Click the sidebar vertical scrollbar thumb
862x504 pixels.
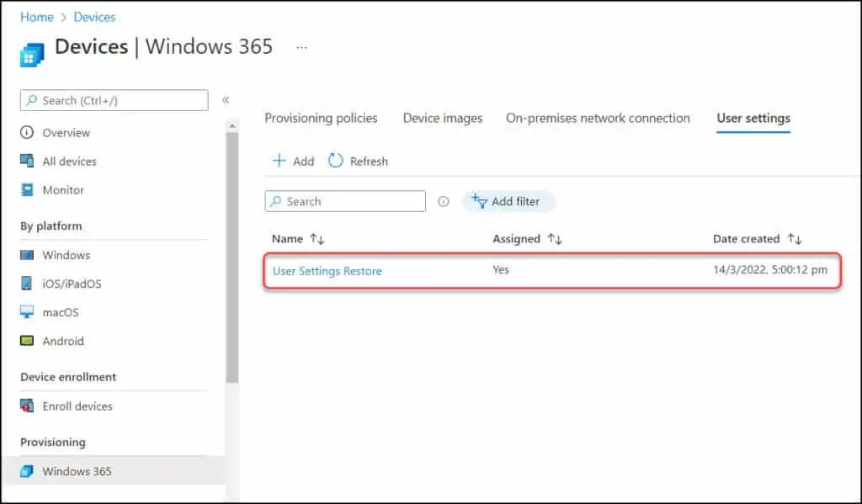pyautogui.click(x=232, y=257)
